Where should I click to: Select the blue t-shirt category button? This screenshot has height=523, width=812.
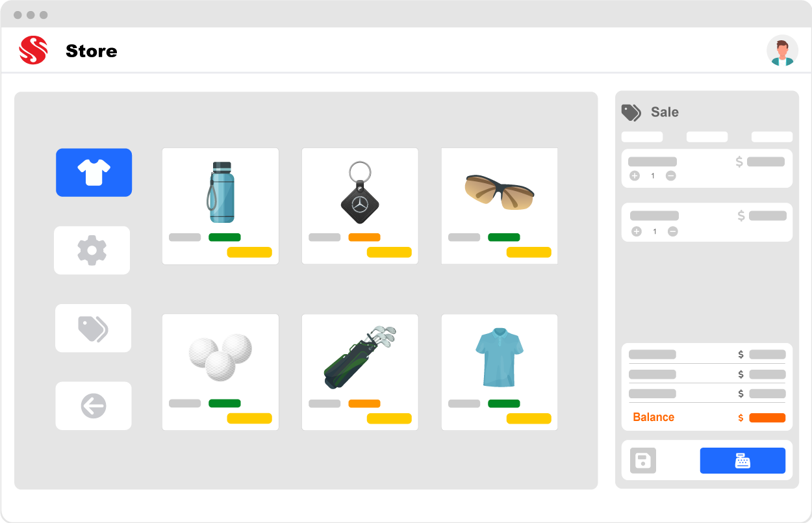[x=94, y=172]
